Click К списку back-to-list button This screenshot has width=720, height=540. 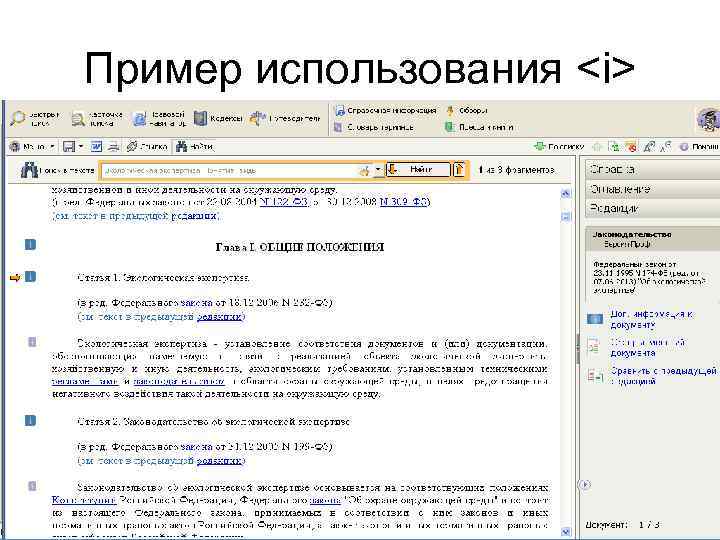tap(559, 146)
